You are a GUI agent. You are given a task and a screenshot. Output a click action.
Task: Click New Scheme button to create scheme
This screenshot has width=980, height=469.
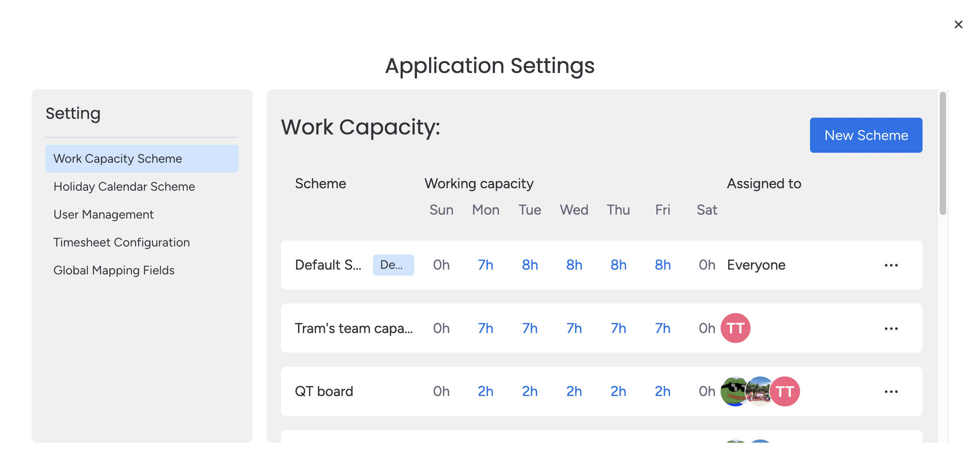865,135
